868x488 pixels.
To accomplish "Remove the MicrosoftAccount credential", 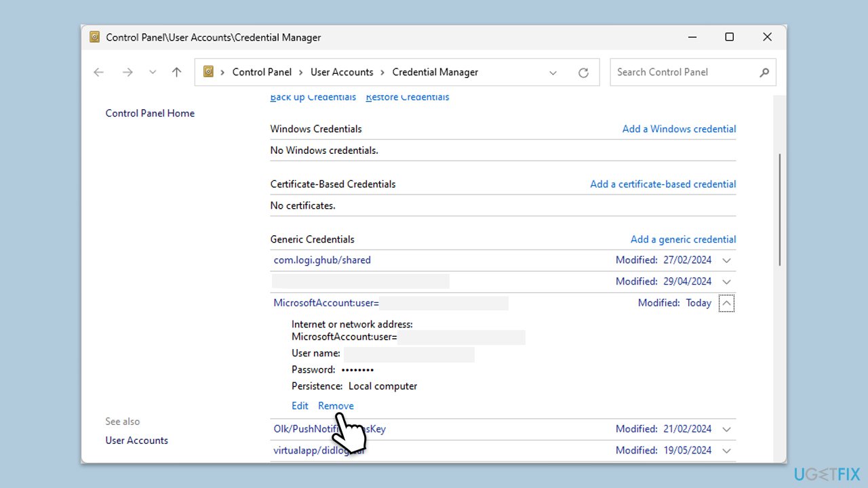I will (x=335, y=405).
